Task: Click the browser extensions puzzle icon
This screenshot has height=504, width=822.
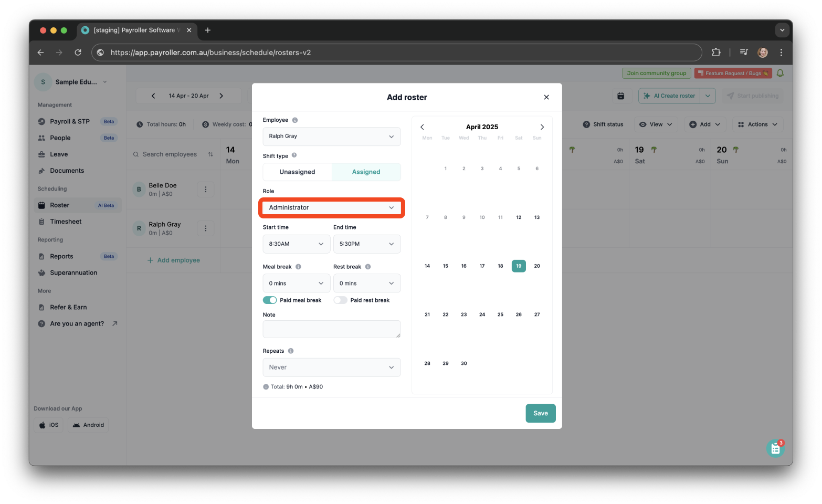Action: (x=715, y=52)
